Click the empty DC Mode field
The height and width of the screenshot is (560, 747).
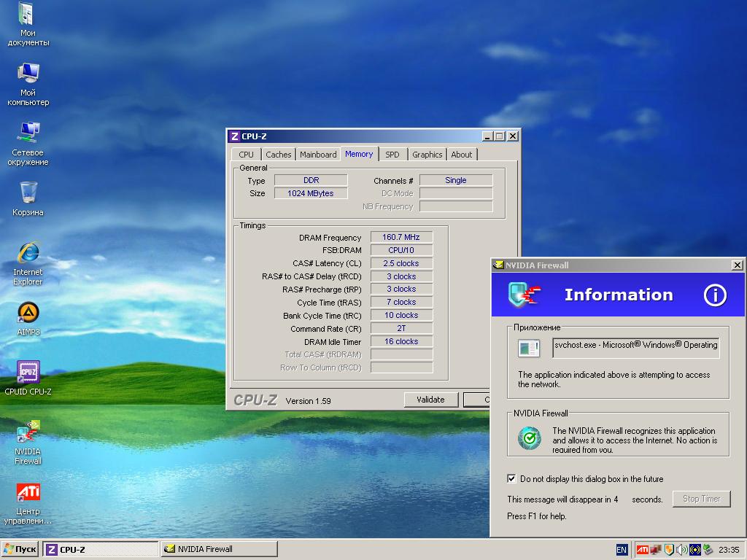click(x=456, y=193)
